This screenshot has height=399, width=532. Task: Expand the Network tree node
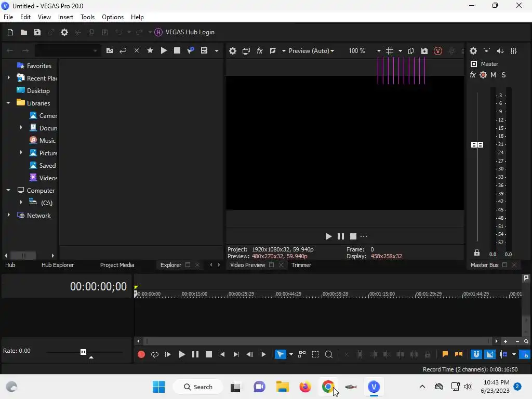[8, 215]
